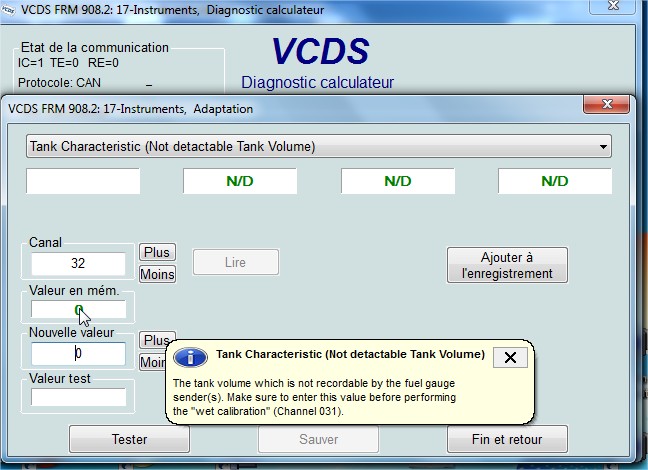Viewport: 648px width, 470px height.
Task: Dismiss the Tank Characteristic tooltip balloon
Action: (510, 357)
